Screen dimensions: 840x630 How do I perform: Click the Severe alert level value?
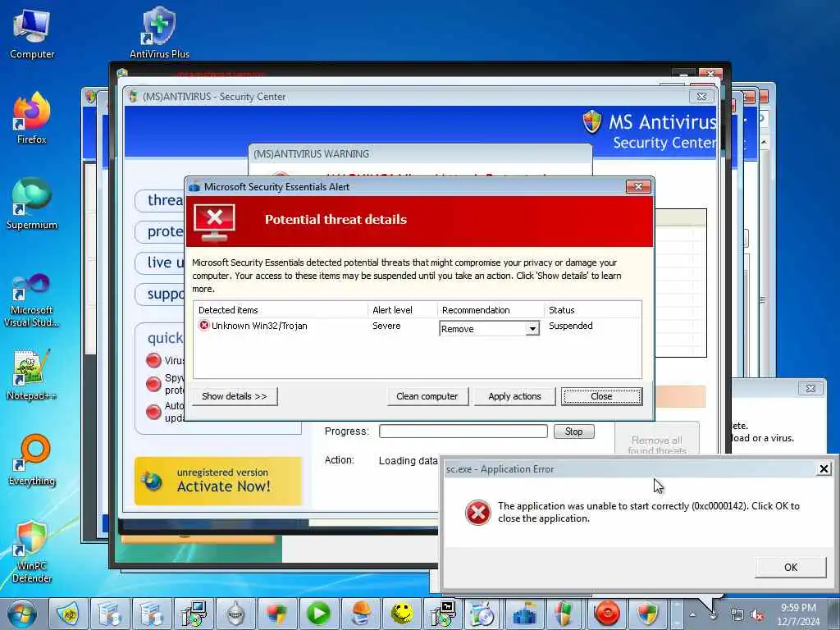[386, 326]
